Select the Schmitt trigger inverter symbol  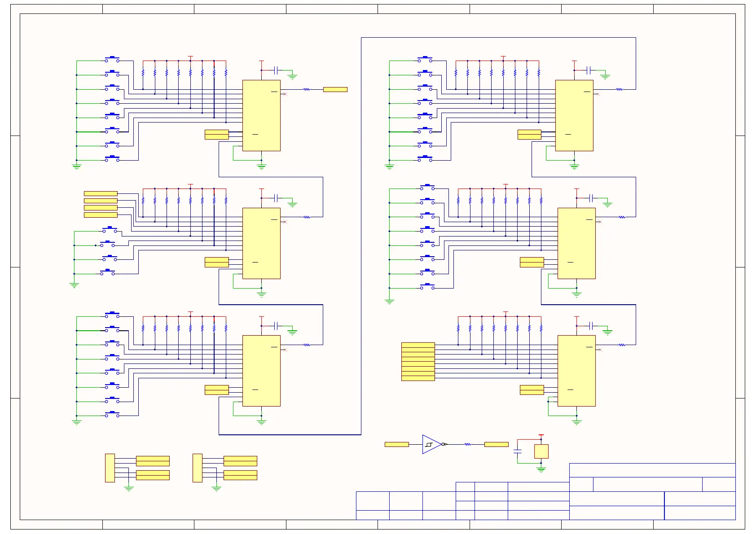pos(434,444)
